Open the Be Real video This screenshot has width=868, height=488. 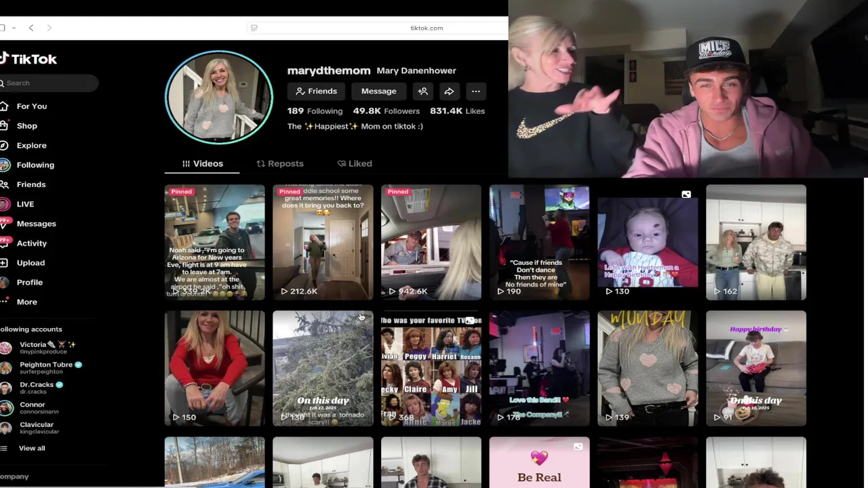(x=540, y=462)
